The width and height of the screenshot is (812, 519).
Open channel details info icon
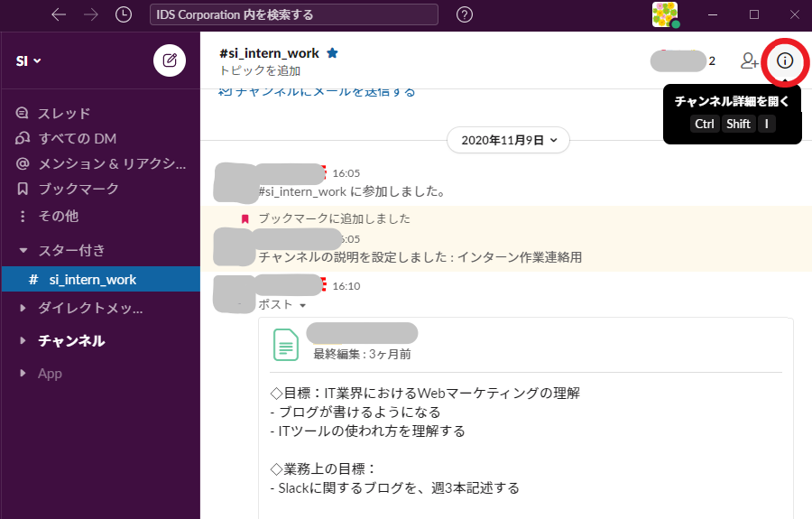(x=785, y=61)
